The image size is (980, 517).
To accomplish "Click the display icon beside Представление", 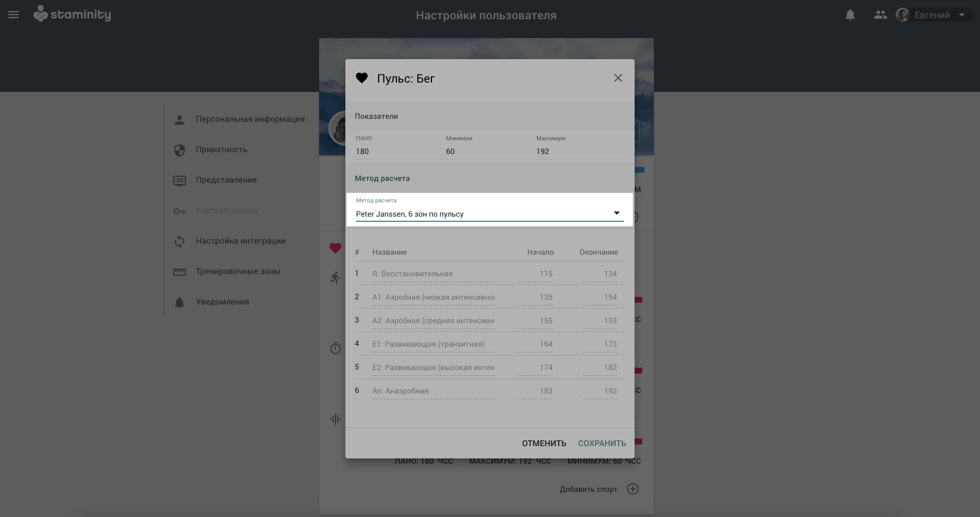I will (x=180, y=180).
